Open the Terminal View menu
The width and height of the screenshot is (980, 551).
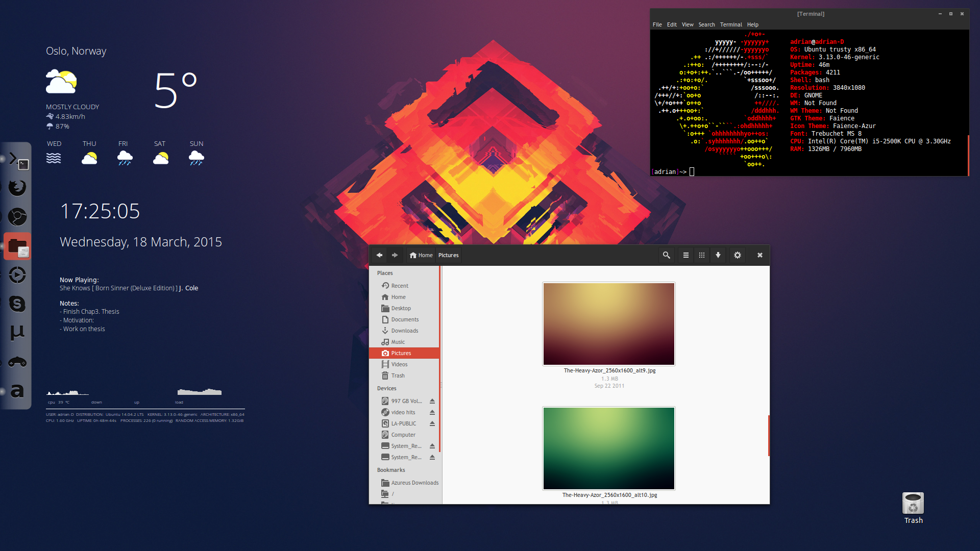pos(688,24)
